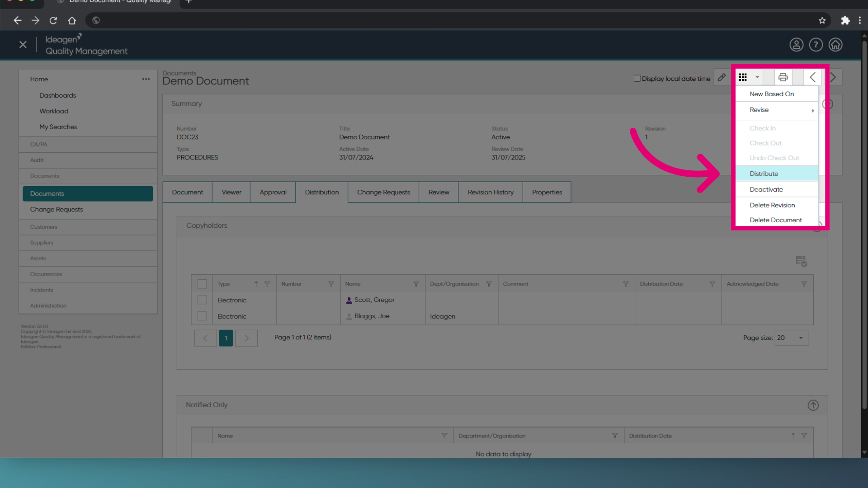Expand the Customers sidebar section

[x=88, y=227]
